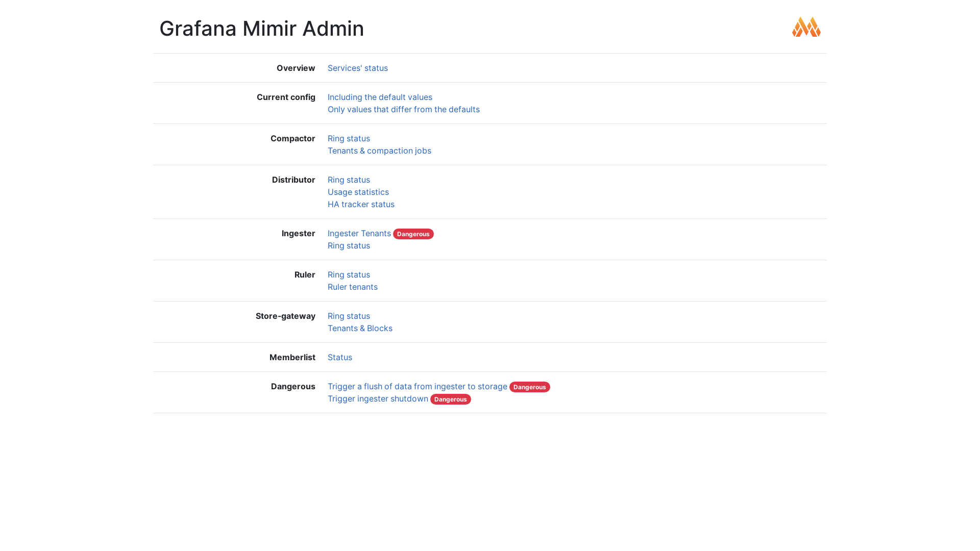Trigger a flush of data from ingester to storage
The height and width of the screenshot is (551, 980).
click(x=418, y=386)
